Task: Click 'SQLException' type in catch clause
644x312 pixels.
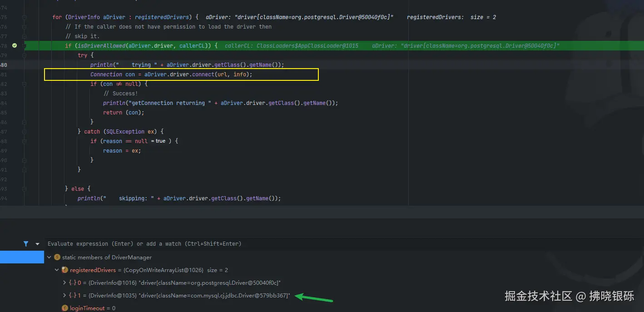Action: pyautogui.click(x=125, y=132)
